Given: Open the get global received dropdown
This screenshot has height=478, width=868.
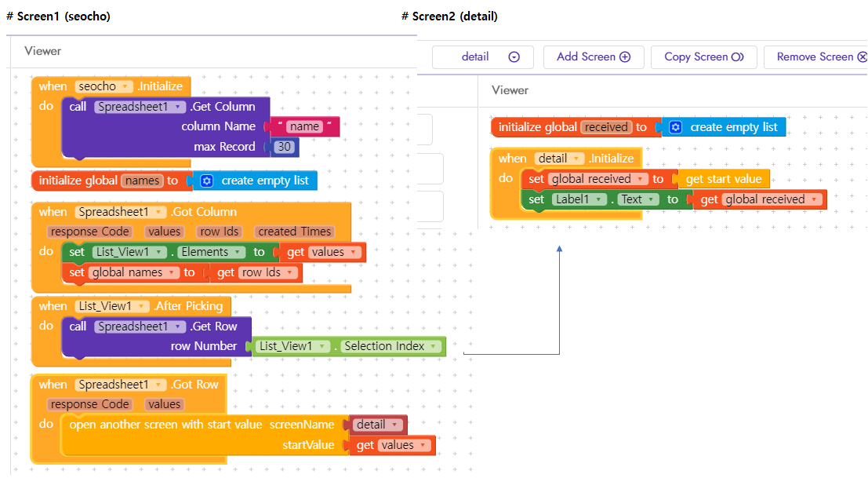Looking at the screenshot, I should tap(772, 200).
